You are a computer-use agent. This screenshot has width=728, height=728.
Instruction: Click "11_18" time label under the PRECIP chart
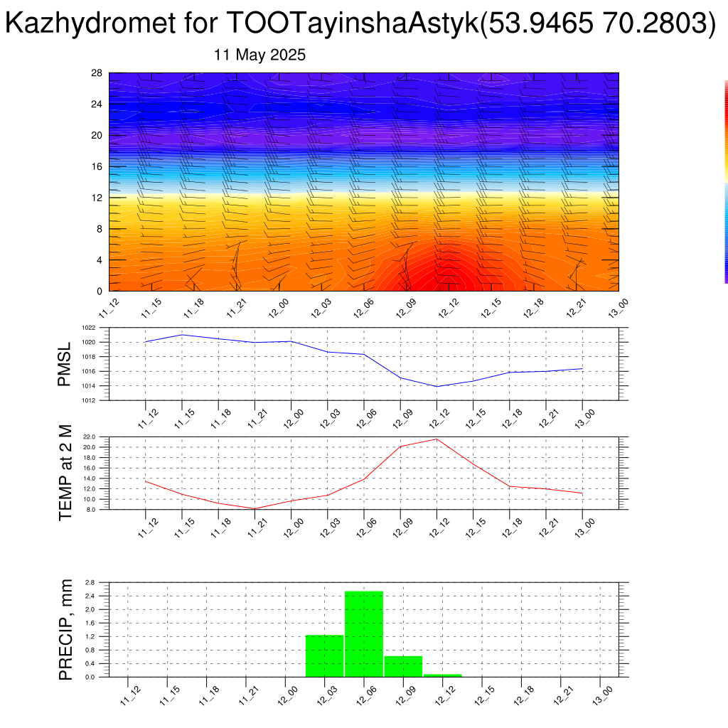(208, 695)
